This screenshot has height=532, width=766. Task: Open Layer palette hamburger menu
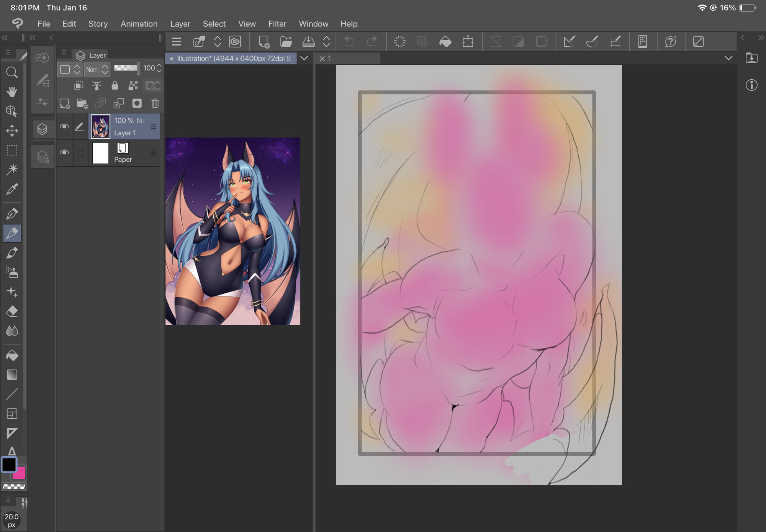click(x=64, y=52)
